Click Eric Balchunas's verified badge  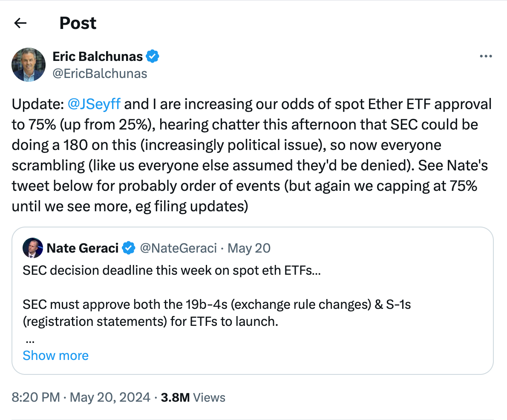coord(153,56)
